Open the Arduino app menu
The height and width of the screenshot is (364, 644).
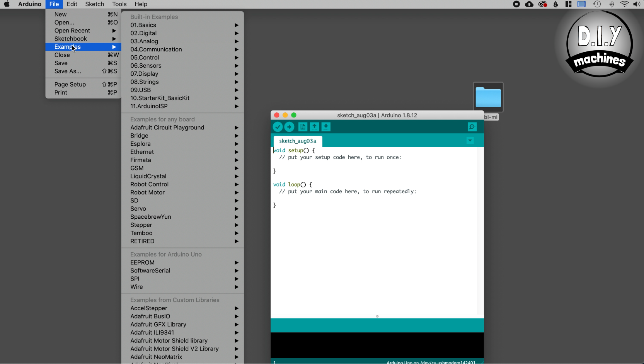click(x=30, y=4)
